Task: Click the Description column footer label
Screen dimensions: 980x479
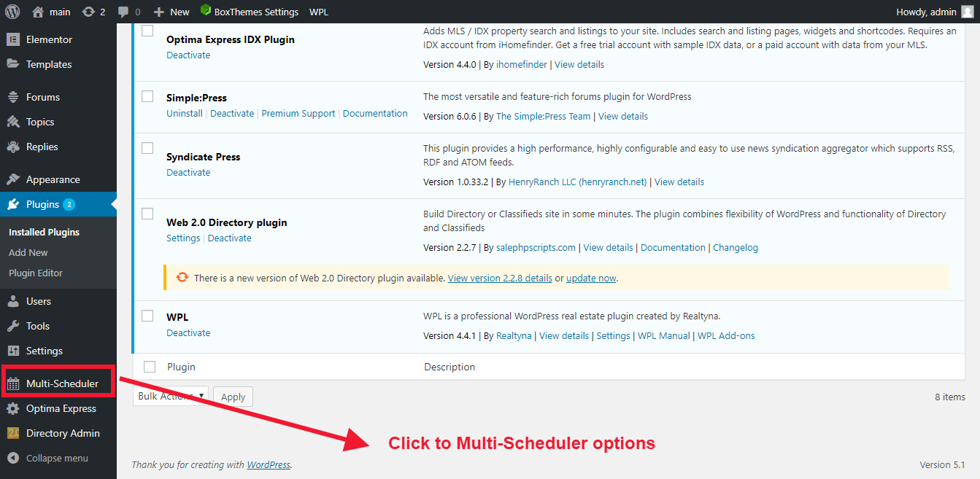Action: 450,367
